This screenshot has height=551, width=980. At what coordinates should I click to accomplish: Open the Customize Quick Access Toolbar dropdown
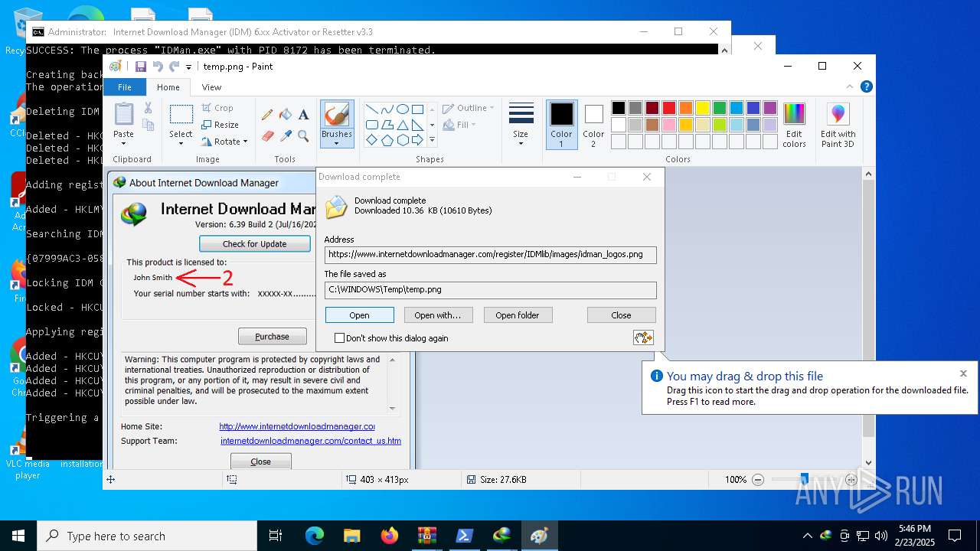[188, 67]
